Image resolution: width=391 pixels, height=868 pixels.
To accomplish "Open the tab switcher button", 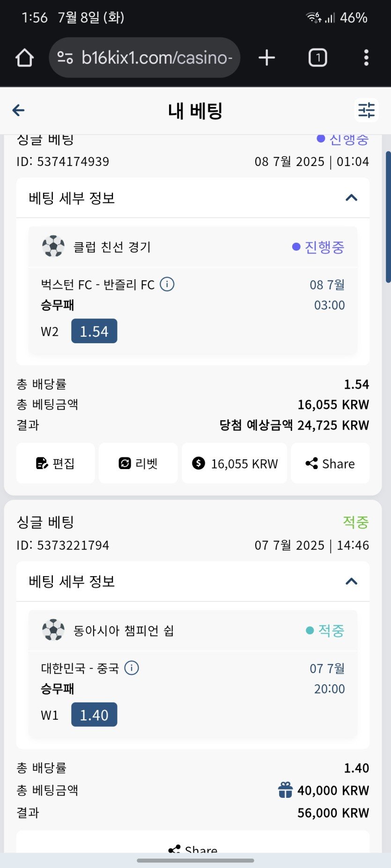I will click(x=317, y=58).
